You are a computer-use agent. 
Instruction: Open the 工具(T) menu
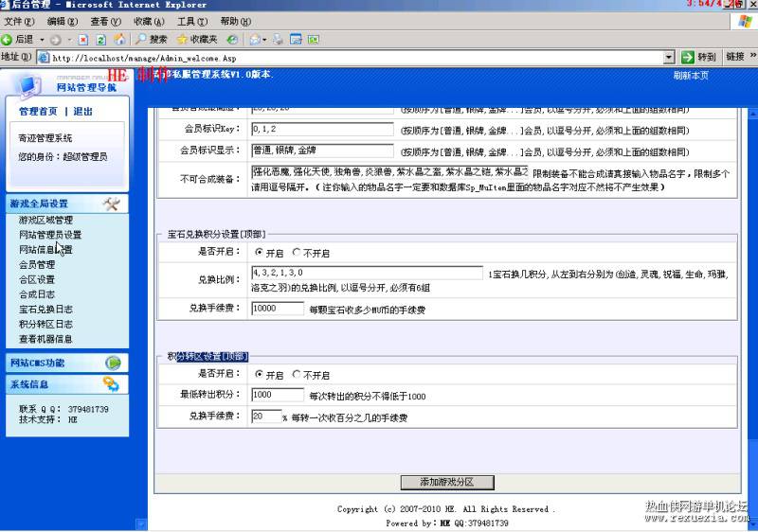[192, 21]
